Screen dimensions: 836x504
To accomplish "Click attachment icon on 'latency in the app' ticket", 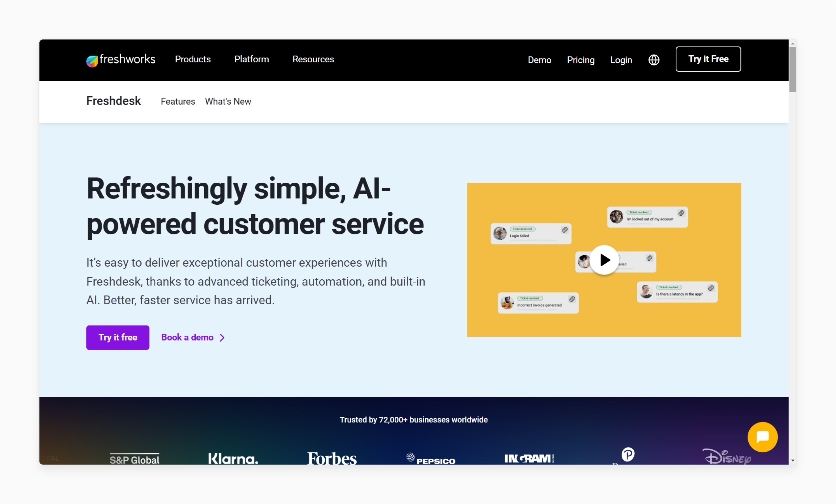I will click(711, 288).
